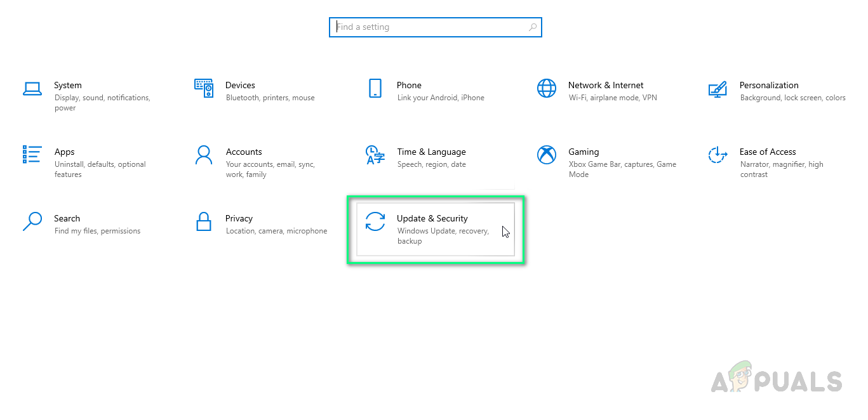This screenshot has height=420, width=868.
Task: Click 'Location, camera, microphone' description
Action: tap(277, 231)
